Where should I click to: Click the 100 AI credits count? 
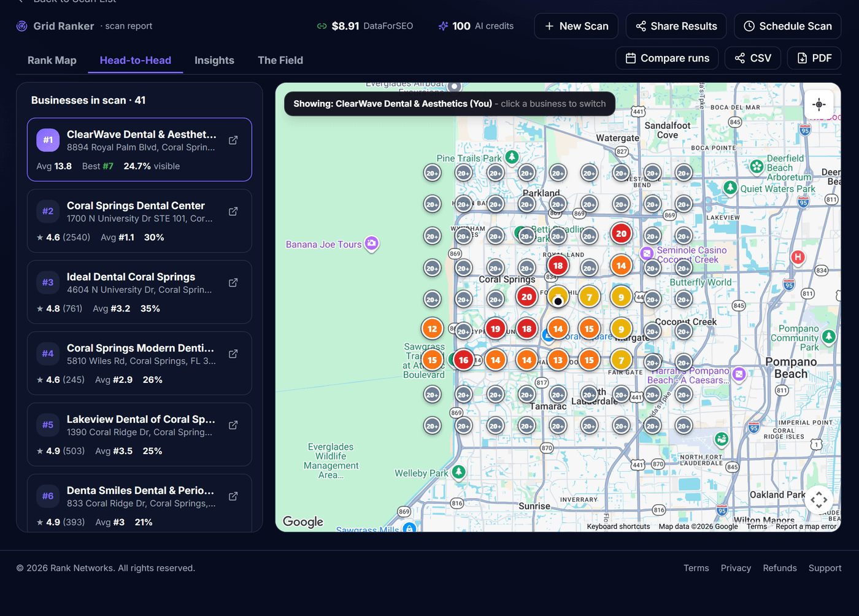[x=483, y=26]
